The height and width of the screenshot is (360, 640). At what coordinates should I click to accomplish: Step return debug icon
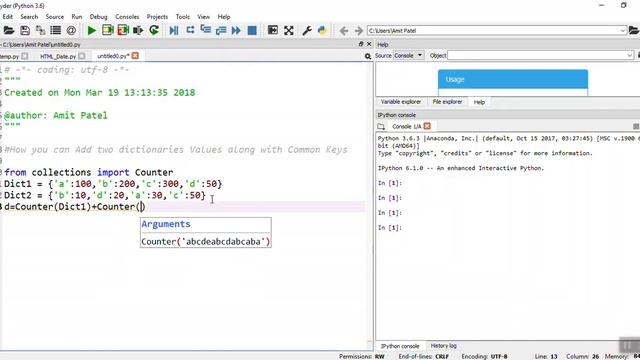(x=221, y=30)
